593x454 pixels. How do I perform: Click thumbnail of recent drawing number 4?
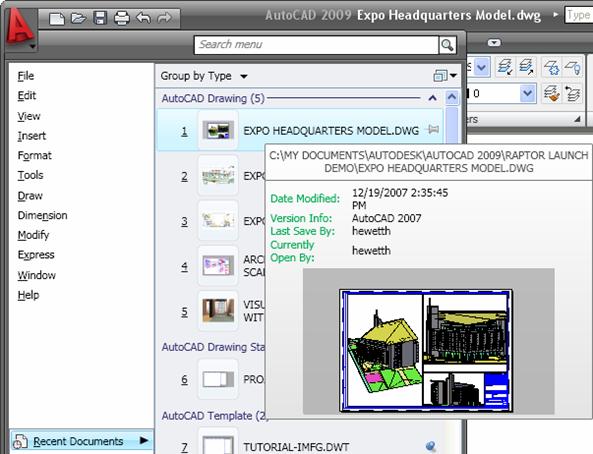(218, 266)
